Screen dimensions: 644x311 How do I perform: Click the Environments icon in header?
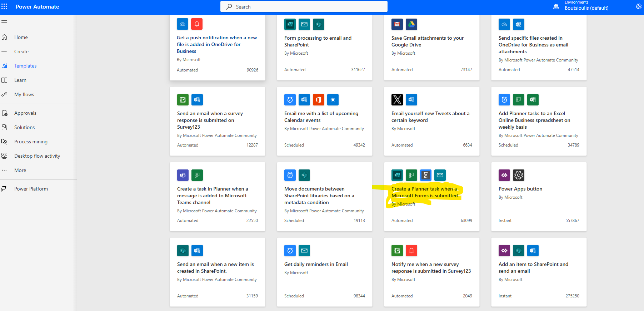click(x=556, y=6)
